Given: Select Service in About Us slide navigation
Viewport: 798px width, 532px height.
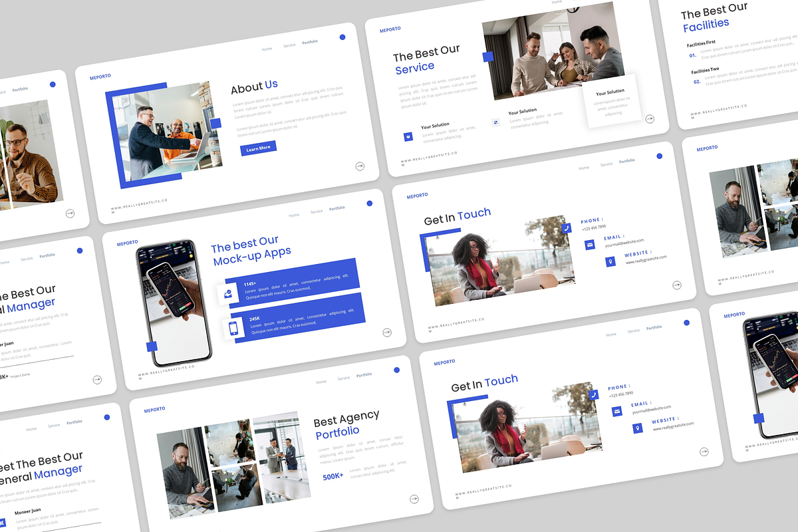Looking at the screenshot, I should (289, 45).
